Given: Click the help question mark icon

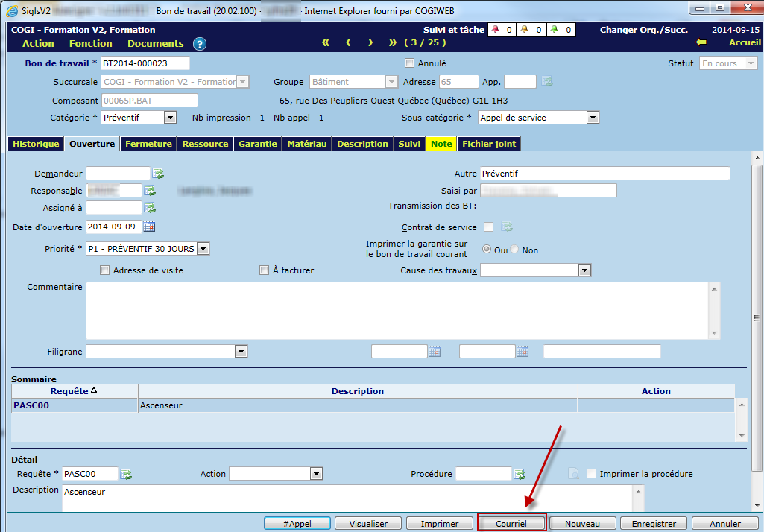Looking at the screenshot, I should click(199, 44).
